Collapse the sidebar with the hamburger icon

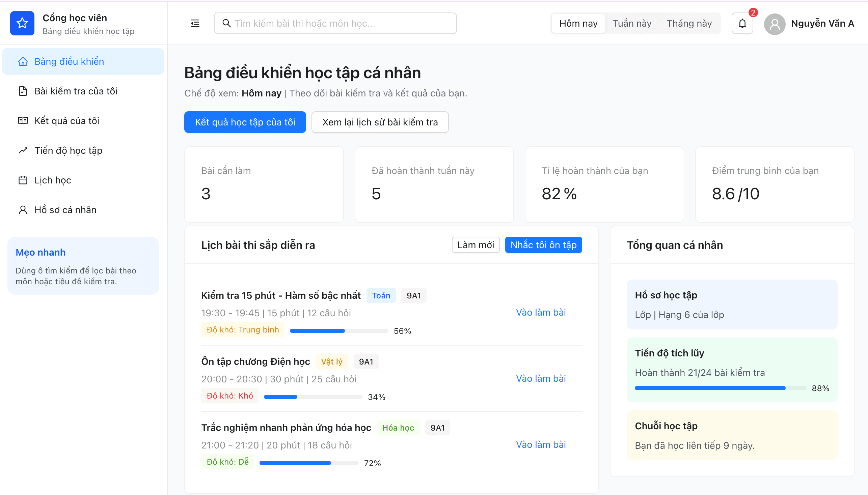(x=195, y=23)
